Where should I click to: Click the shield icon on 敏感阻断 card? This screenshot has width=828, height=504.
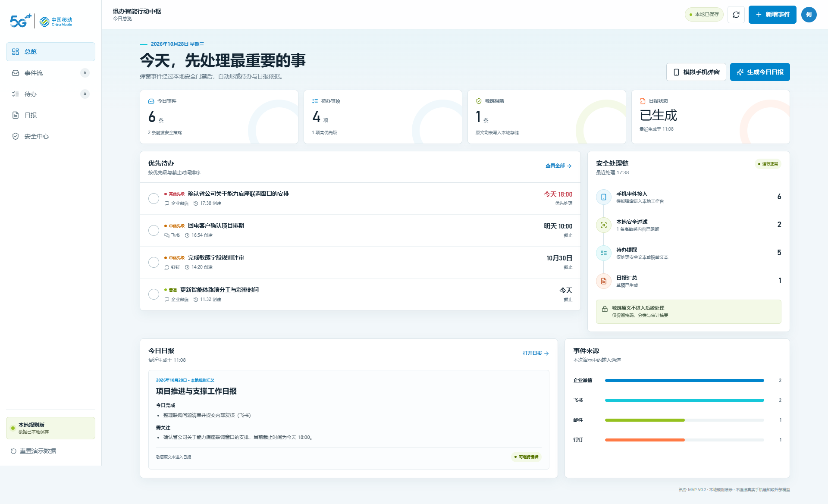[479, 101]
